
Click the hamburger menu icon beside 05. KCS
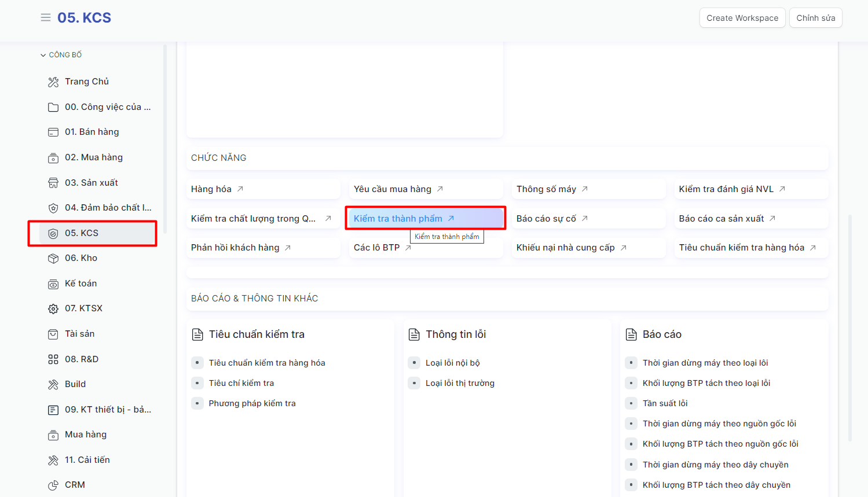pos(45,18)
